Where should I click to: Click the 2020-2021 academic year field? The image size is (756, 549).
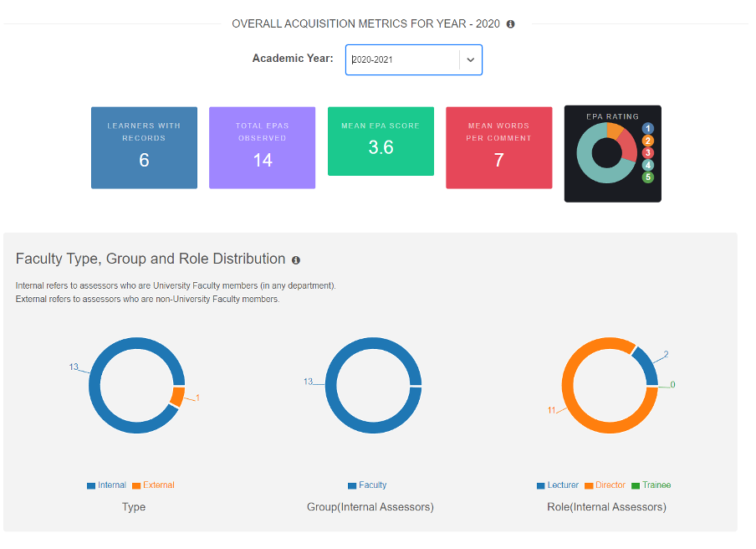pyautogui.click(x=401, y=60)
